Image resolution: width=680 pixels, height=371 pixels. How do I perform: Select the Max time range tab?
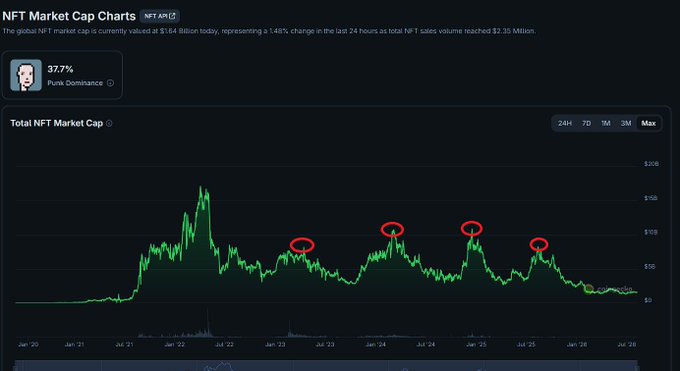(648, 123)
